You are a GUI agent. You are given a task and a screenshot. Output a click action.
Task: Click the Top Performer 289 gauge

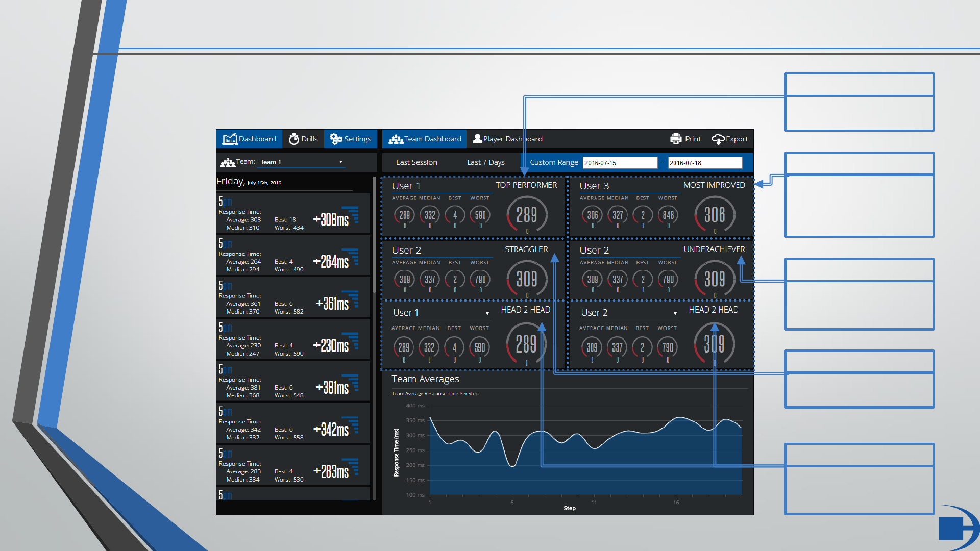click(x=527, y=215)
